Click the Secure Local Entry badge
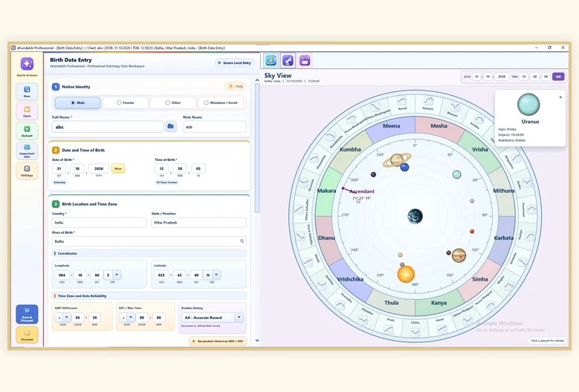The width and height of the screenshot is (579, 392). (x=234, y=62)
